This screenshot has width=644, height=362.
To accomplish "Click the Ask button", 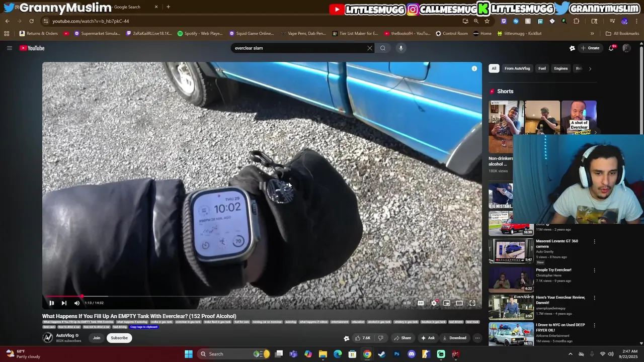I will click(428, 338).
